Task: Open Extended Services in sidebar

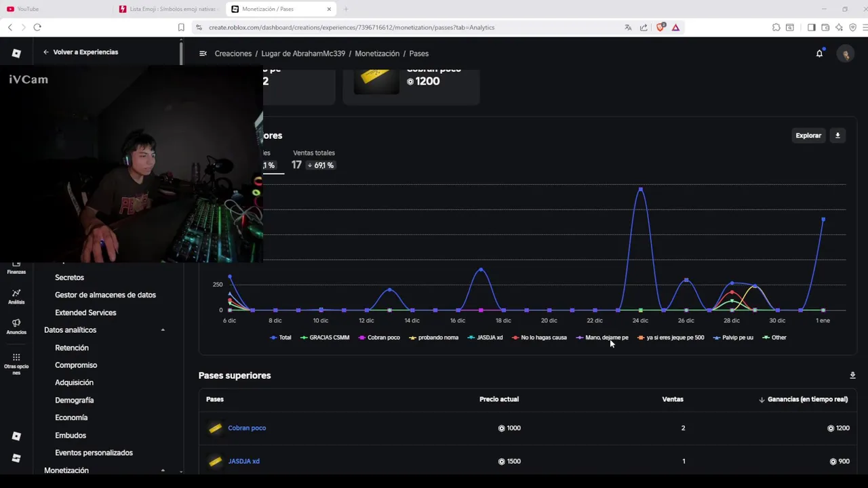Action: click(x=85, y=312)
